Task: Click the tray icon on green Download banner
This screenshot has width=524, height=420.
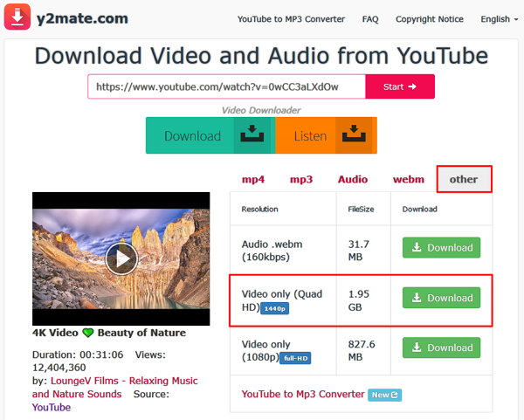Action: [x=252, y=134]
